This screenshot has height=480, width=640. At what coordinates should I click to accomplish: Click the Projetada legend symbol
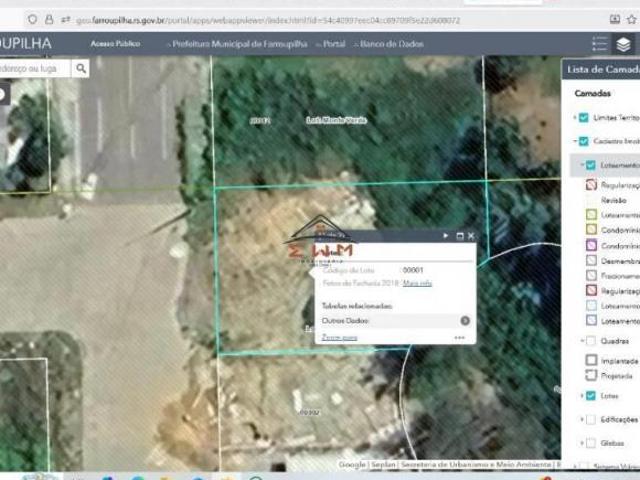click(591, 375)
